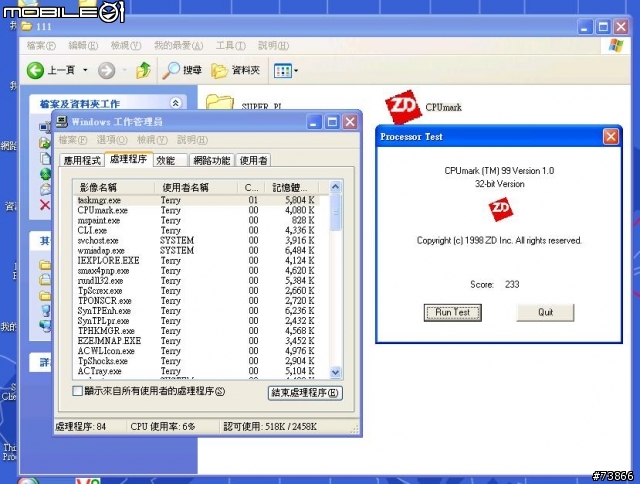Click the Forward arrow in Explorer toolbar
Screen dimensions: 640x484
(x=107, y=70)
